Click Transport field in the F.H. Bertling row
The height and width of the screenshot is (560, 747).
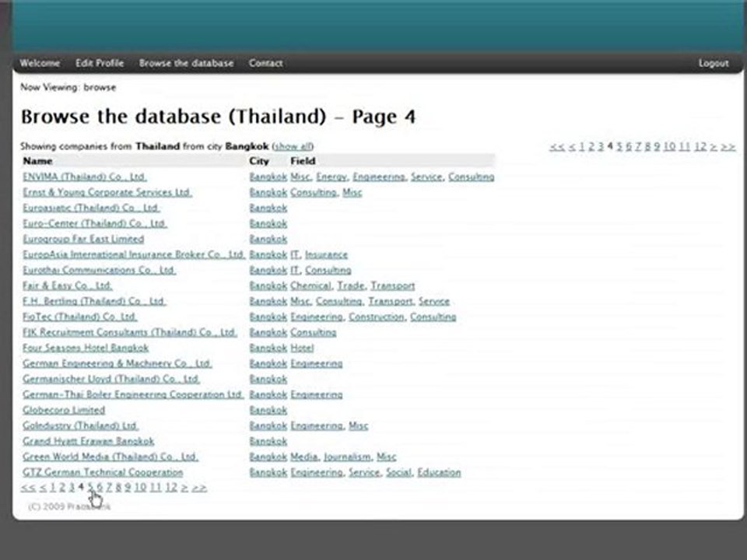coord(390,302)
